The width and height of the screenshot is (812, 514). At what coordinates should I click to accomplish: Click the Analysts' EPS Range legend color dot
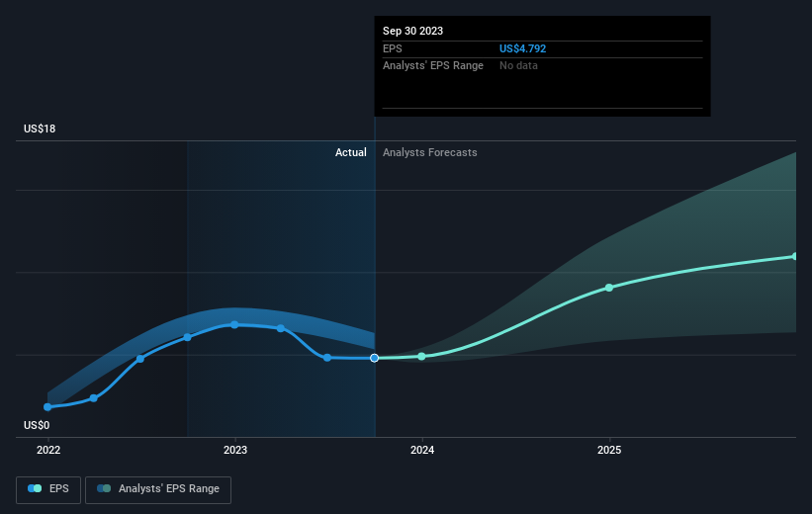pyautogui.click(x=104, y=488)
